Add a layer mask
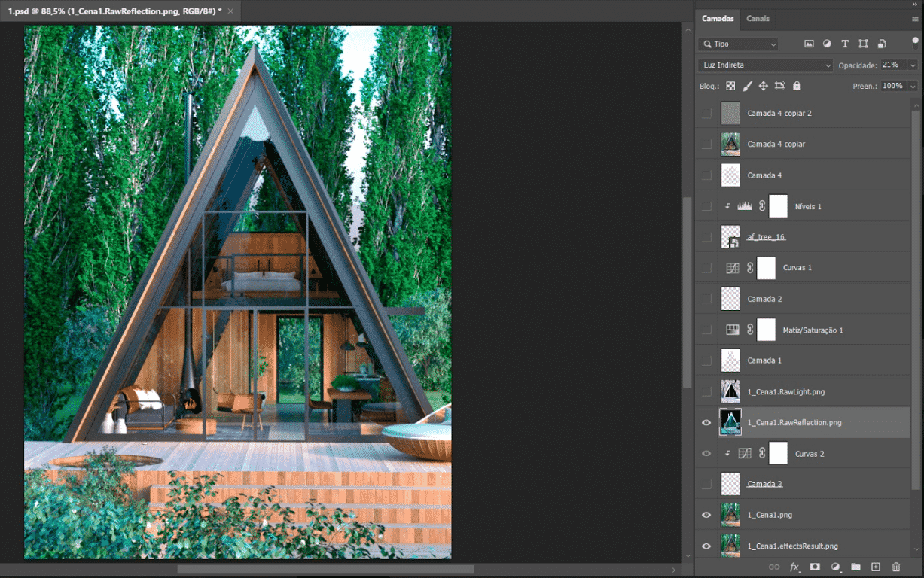The image size is (924, 578). coord(815,567)
